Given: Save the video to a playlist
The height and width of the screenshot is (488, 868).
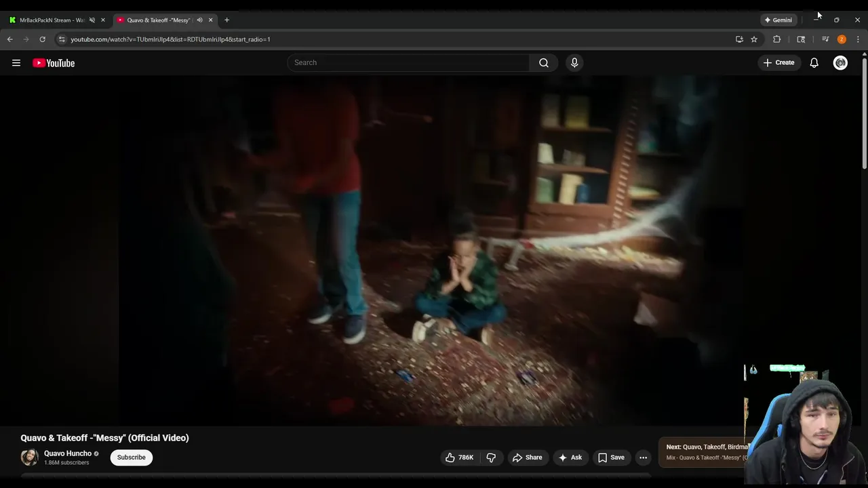Looking at the screenshot, I should point(611,457).
